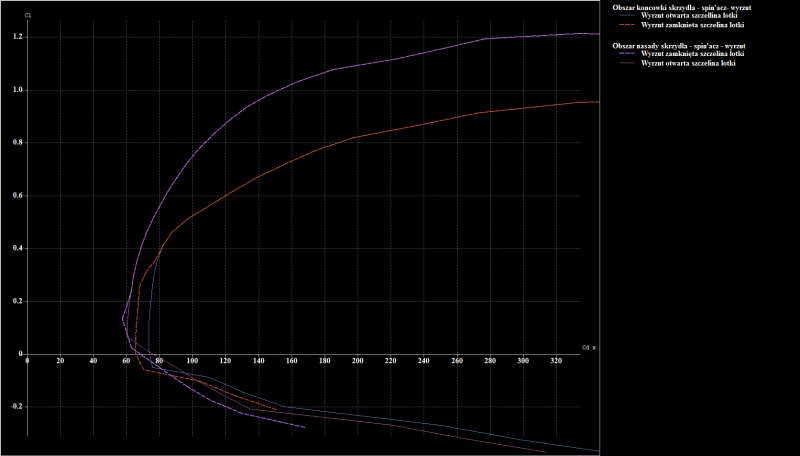The height and width of the screenshot is (456, 800).
Task: Click the blue solid legend line sample
Action: [625, 16]
